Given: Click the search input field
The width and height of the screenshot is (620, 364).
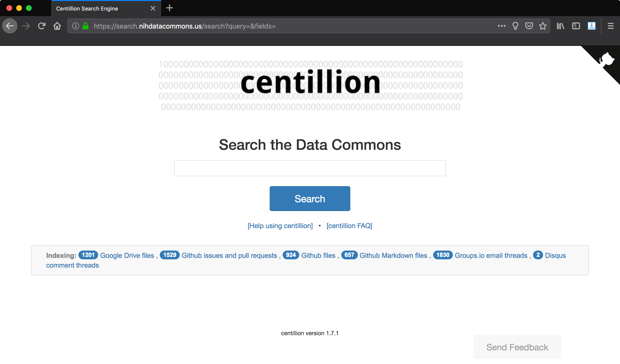Looking at the screenshot, I should 310,168.
